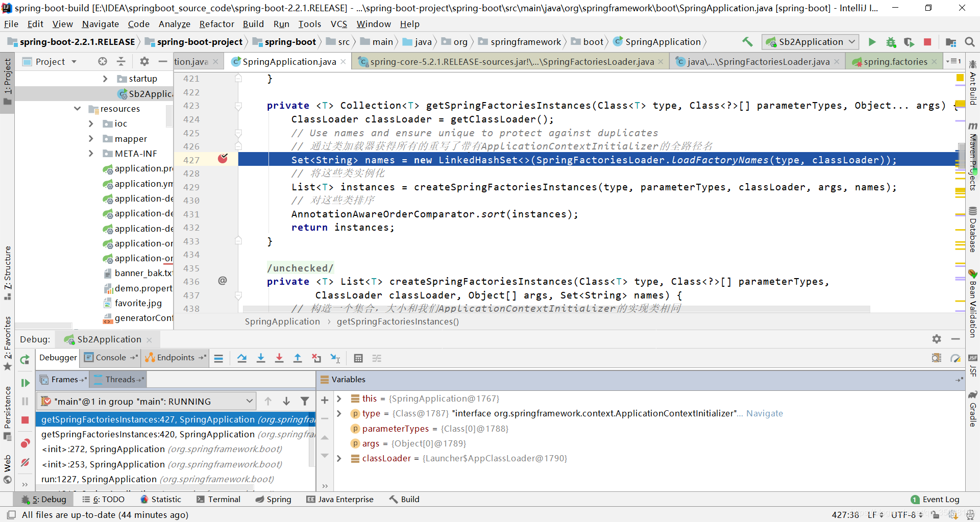This screenshot has height=522, width=980.
Task: Open the Terminal tool window button
Action: 218,499
